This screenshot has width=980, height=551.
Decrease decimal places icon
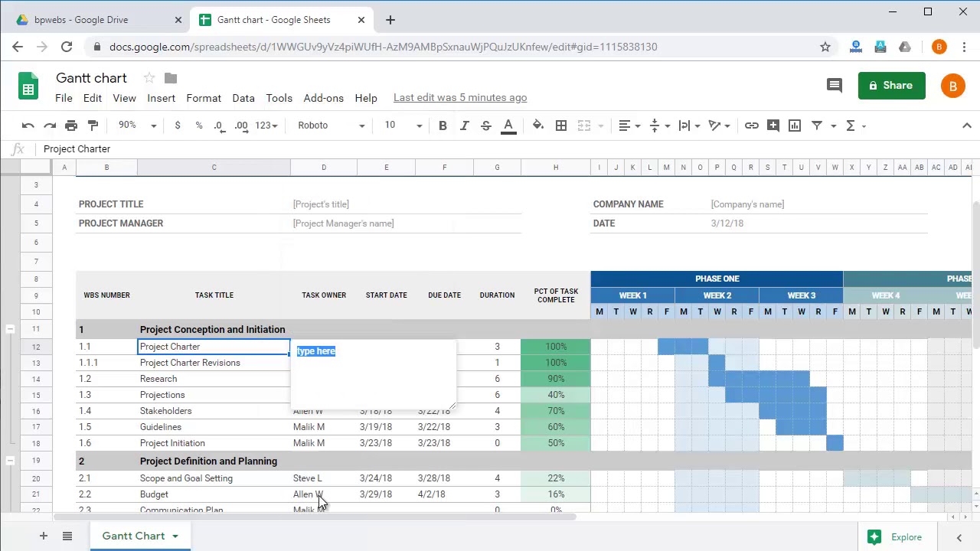pos(220,126)
